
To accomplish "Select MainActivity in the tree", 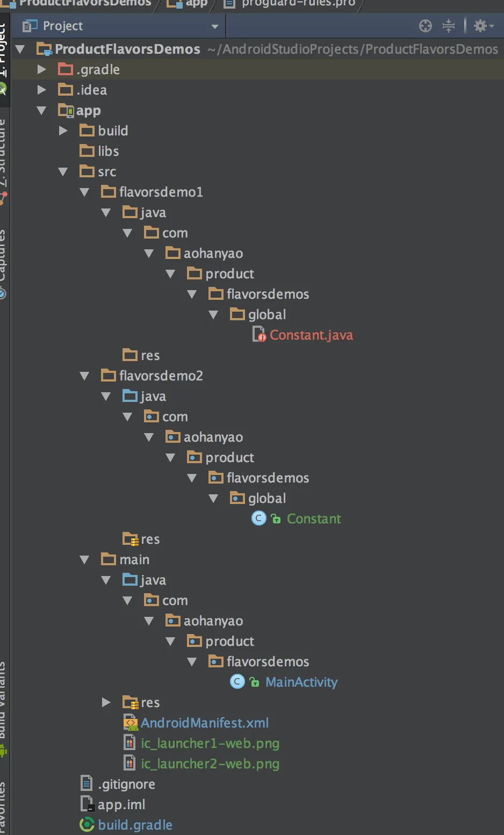I will (301, 682).
